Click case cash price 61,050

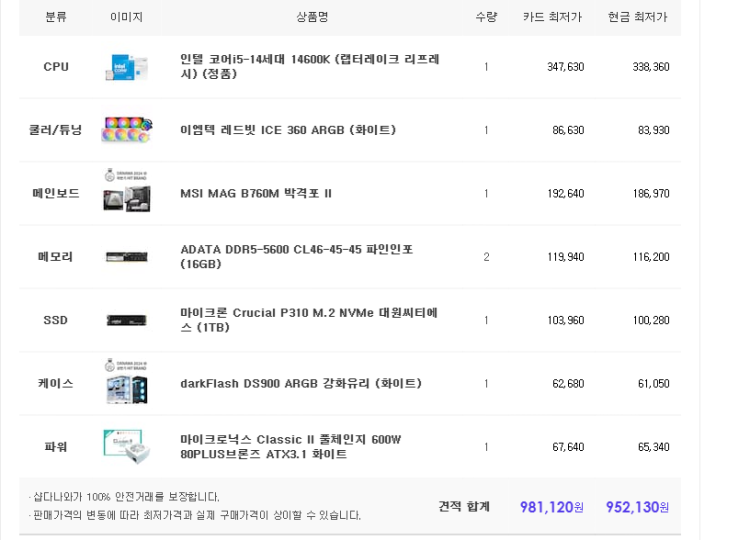click(x=653, y=384)
